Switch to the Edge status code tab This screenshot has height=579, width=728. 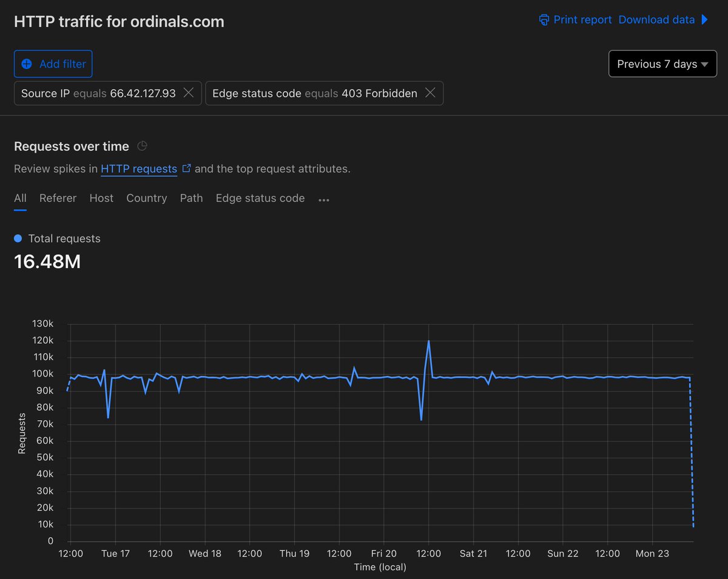pos(260,198)
